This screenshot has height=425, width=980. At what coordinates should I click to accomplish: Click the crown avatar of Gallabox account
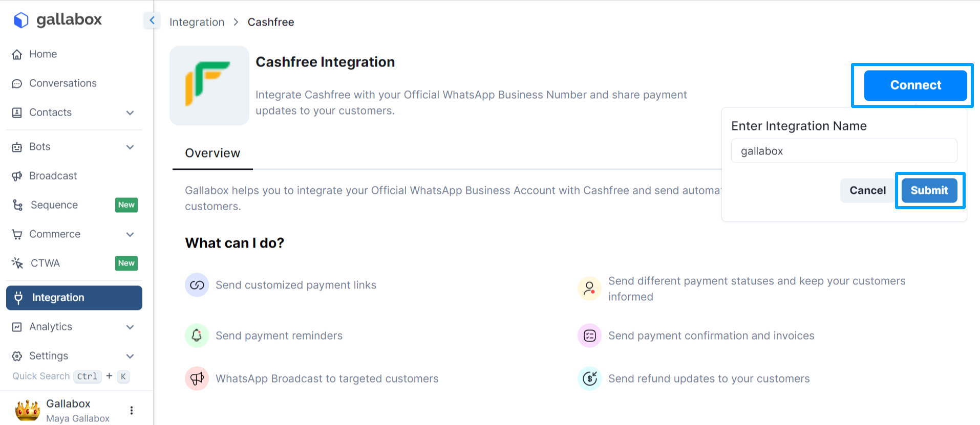point(28,410)
